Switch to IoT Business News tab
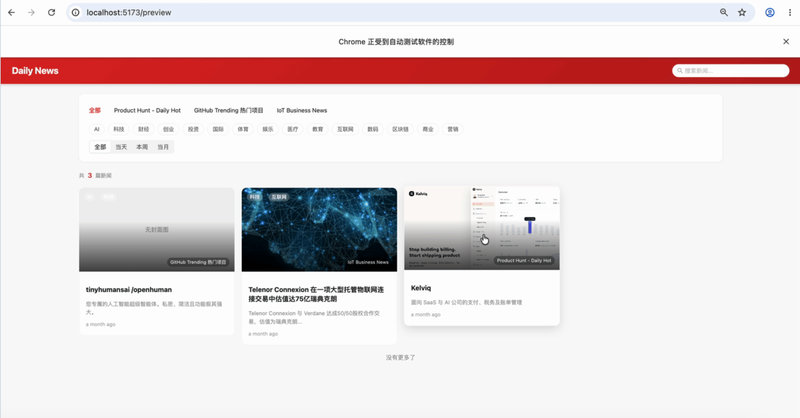The width and height of the screenshot is (800, 418). (x=302, y=110)
